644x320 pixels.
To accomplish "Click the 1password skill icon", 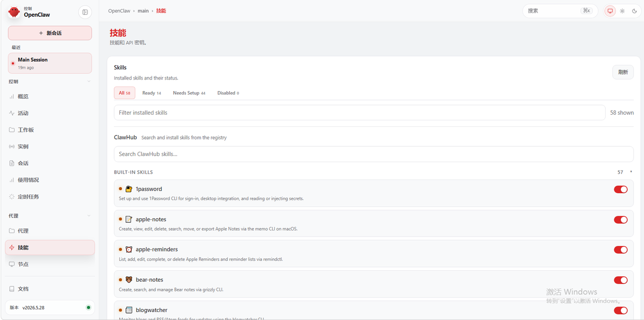I will pyautogui.click(x=129, y=189).
